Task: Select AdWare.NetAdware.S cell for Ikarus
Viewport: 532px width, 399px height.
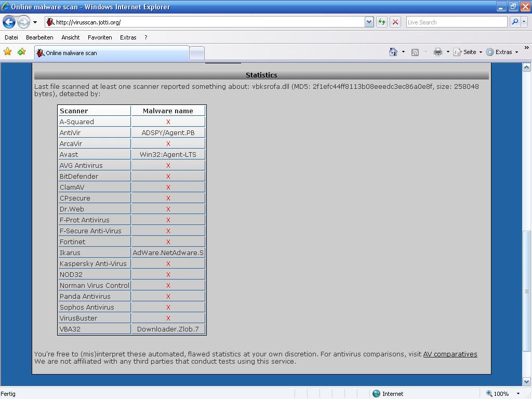Action: point(168,253)
